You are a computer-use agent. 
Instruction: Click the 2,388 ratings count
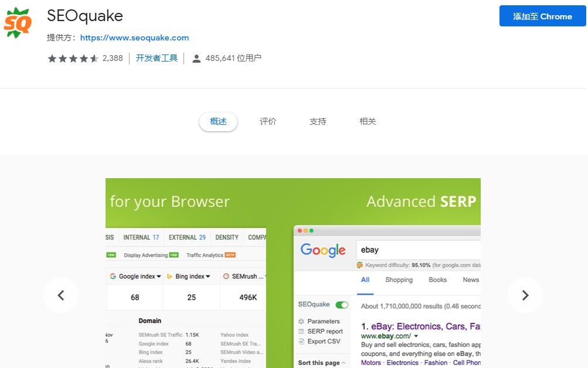[x=113, y=59]
